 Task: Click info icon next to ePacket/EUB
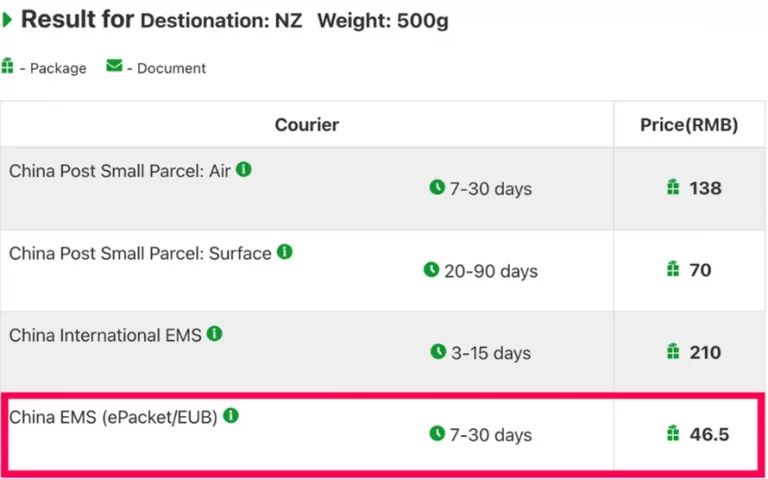[231, 416]
